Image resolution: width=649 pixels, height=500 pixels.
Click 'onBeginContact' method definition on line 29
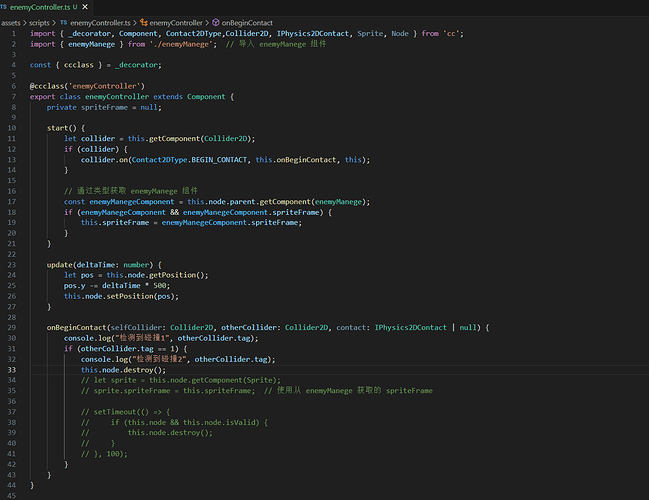click(76, 327)
